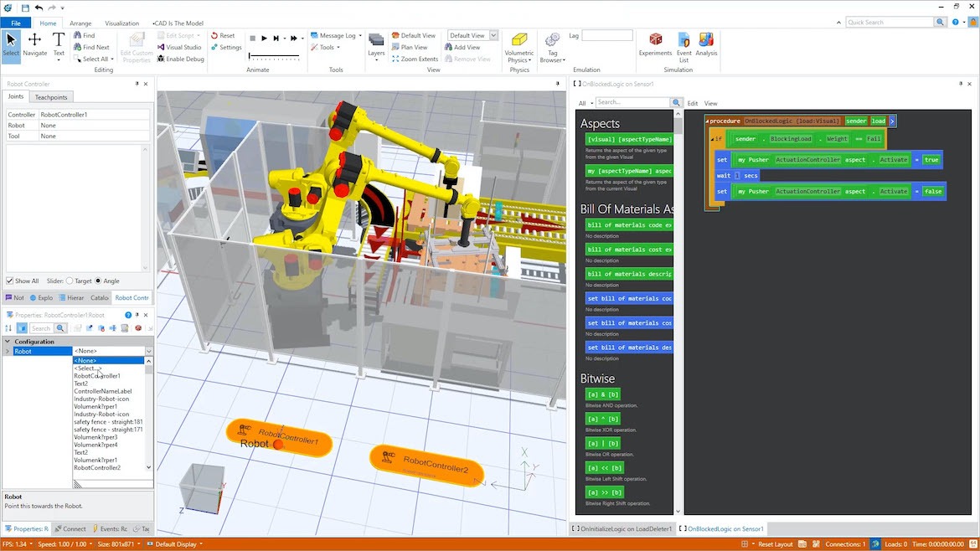Viewport: 980px width, 551px height.
Task: Switch to OnInitializeLogic on LoadDeleter1 tab
Action: [x=622, y=528]
